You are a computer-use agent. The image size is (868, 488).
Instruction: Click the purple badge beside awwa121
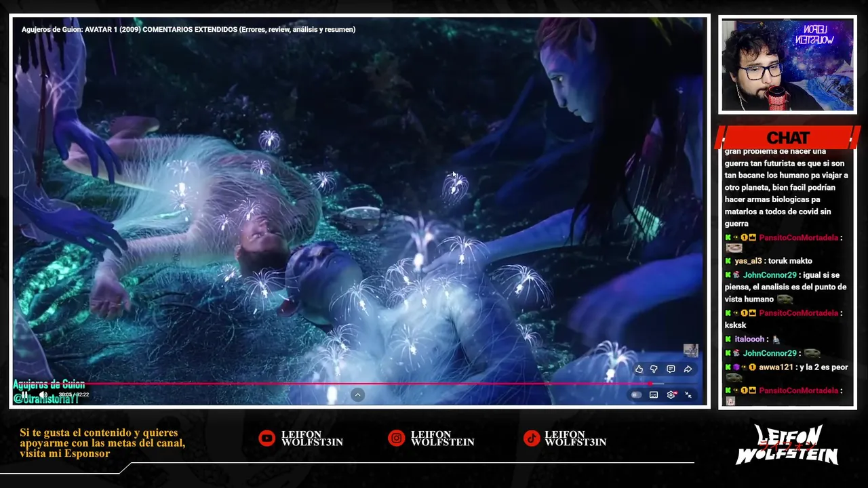[736, 367]
